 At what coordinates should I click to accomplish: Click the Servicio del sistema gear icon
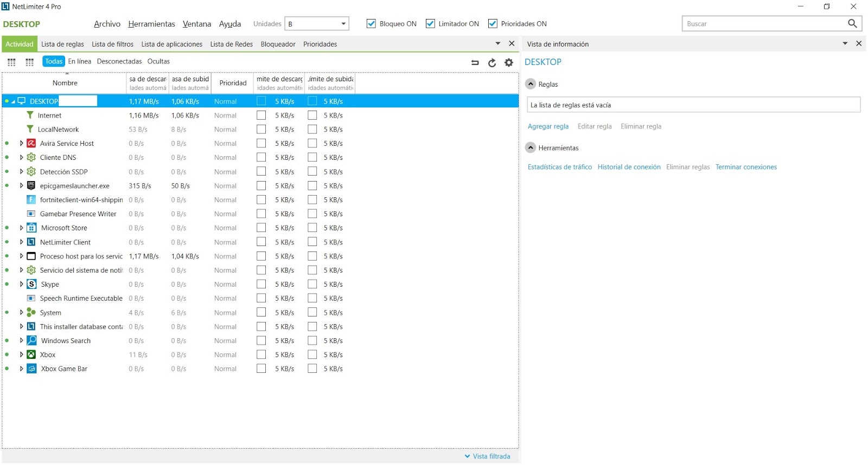click(x=31, y=270)
